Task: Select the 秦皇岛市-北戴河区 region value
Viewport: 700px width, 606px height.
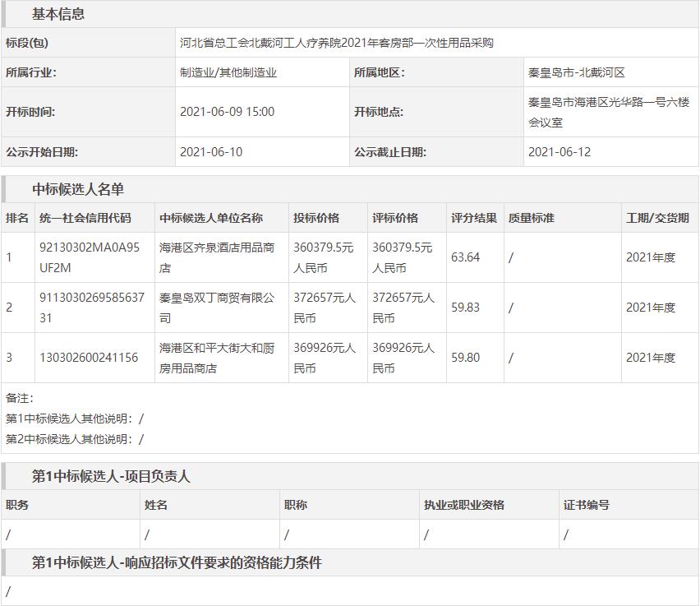Action: 576,72
